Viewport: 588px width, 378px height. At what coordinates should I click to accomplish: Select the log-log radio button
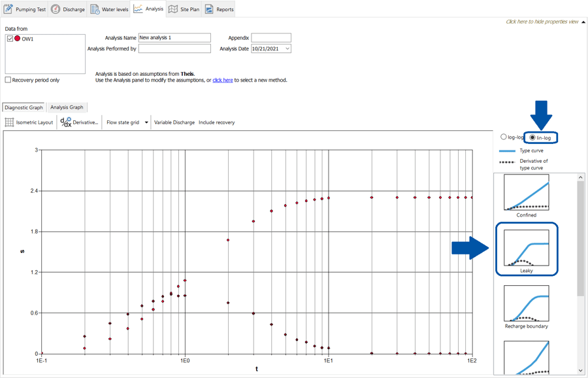point(504,137)
